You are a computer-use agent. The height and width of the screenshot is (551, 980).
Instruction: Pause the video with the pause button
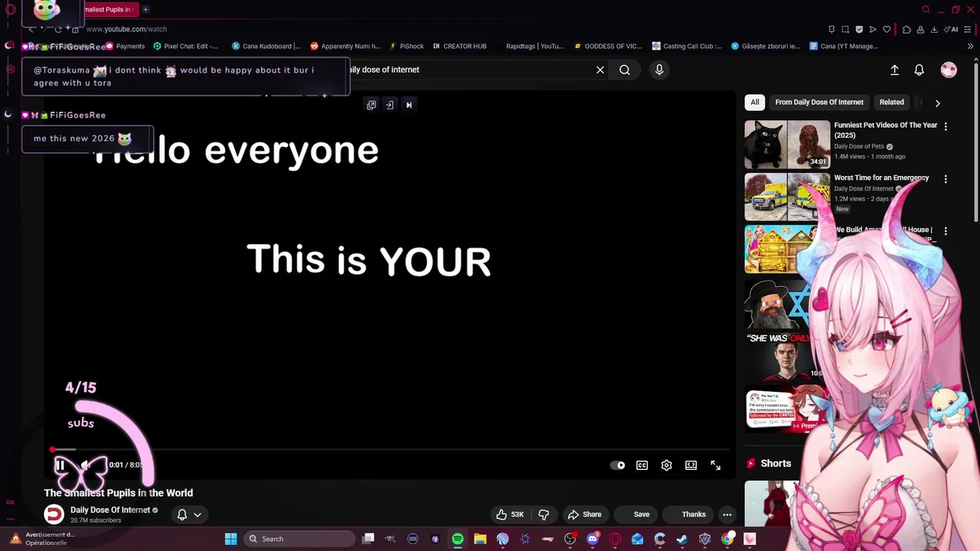[x=60, y=465]
